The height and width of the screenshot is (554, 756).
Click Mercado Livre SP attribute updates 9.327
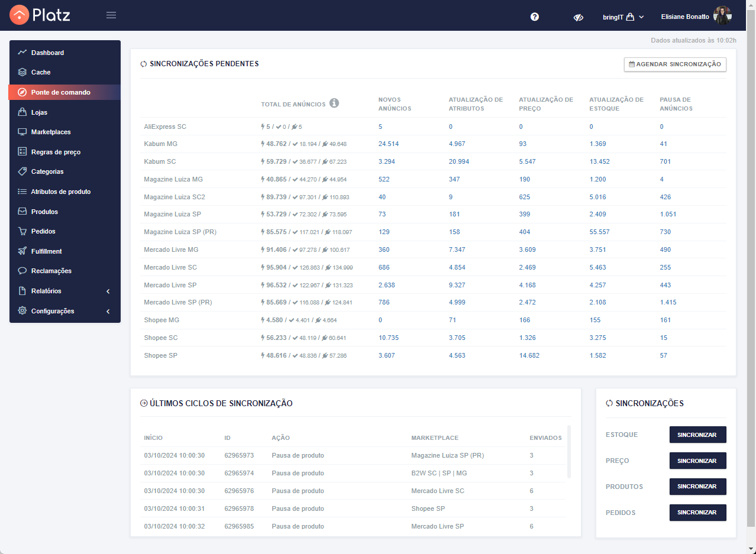click(457, 285)
